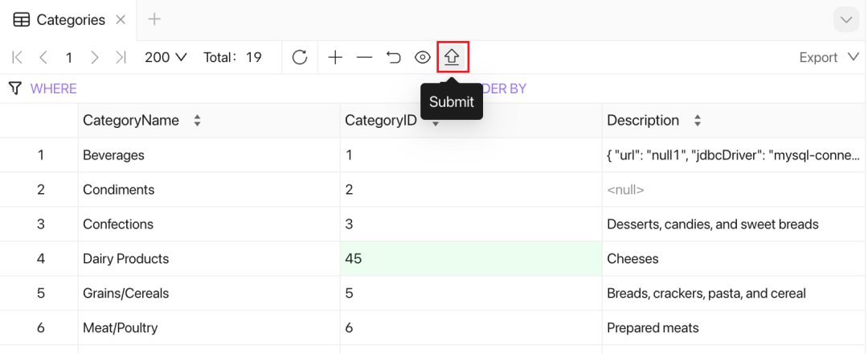
Task: Toggle the eye preview icon
Action: (422, 58)
